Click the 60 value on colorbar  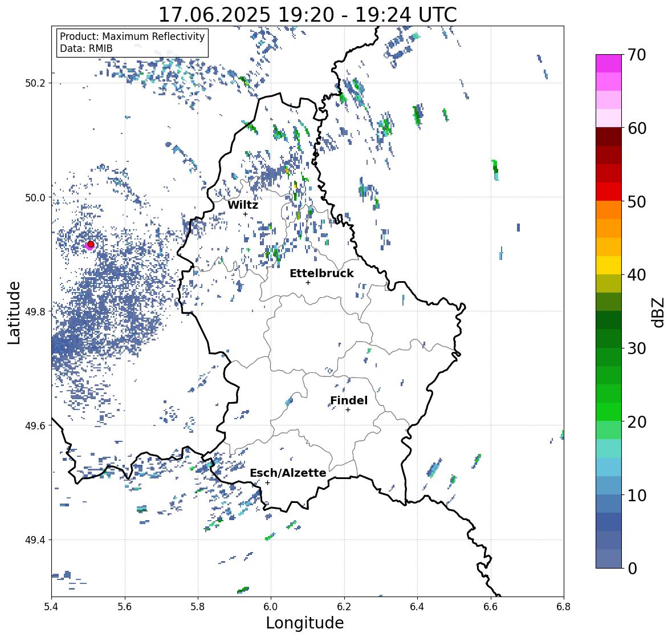(636, 128)
